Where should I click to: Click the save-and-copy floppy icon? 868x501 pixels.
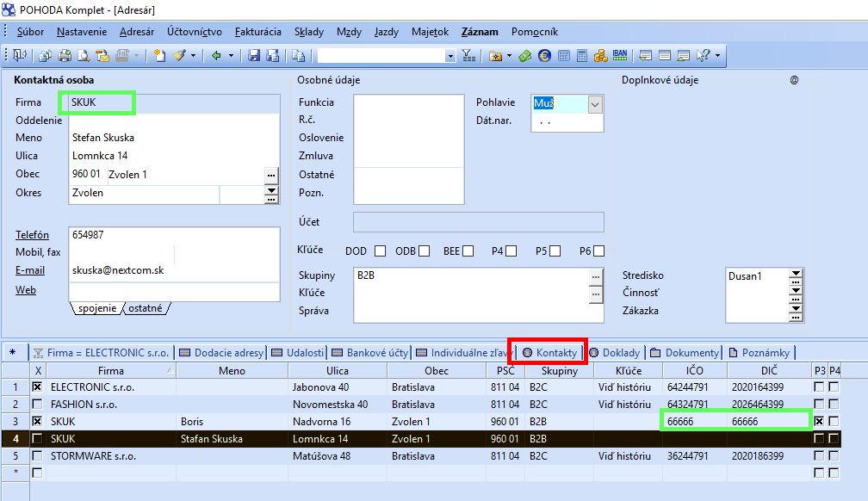tap(273, 55)
